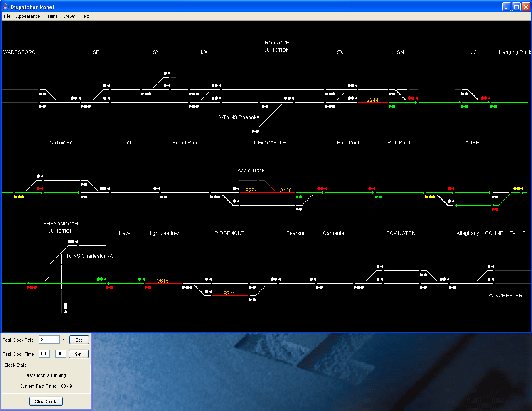The width and height of the screenshot is (532, 411).
Task: Open the File menu
Action: [7, 16]
